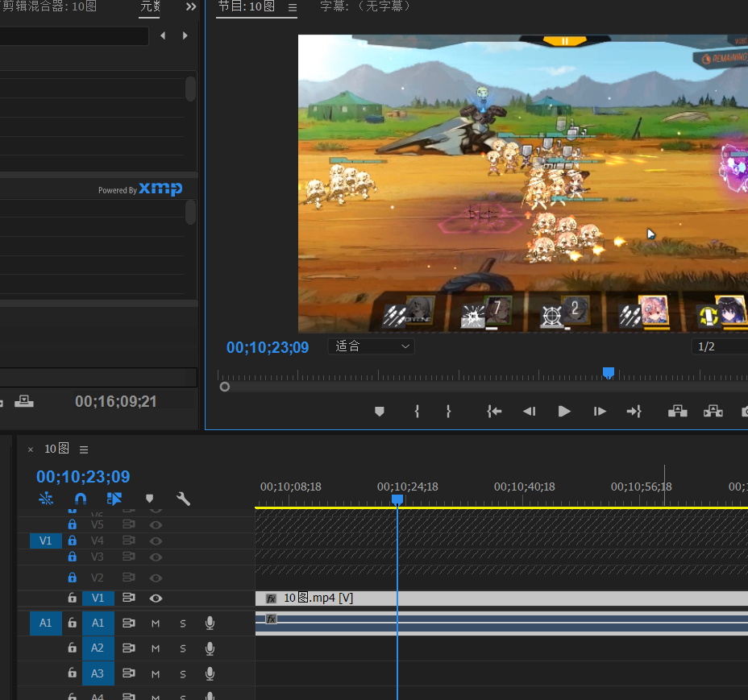Add a marker in the Program monitor
Image resolution: width=748 pixels, height=700 pixels.
click(x=380, y=411)
